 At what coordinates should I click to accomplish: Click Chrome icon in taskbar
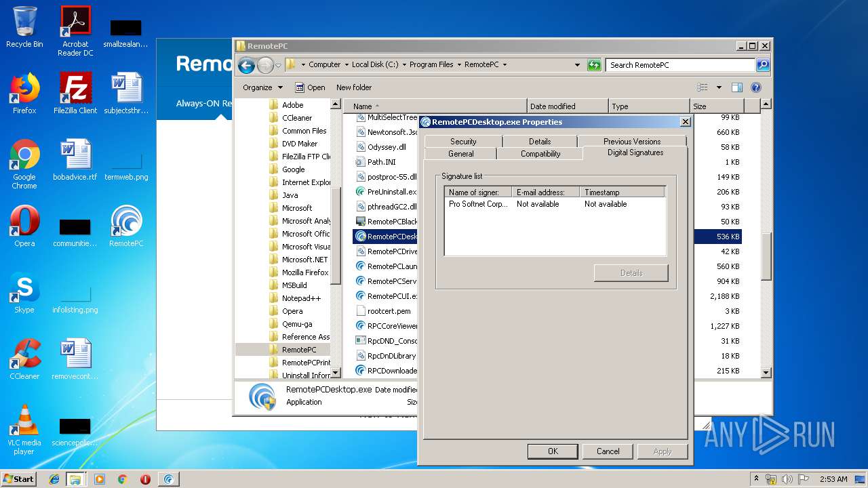pyautogui.click(x=122, y=479)
